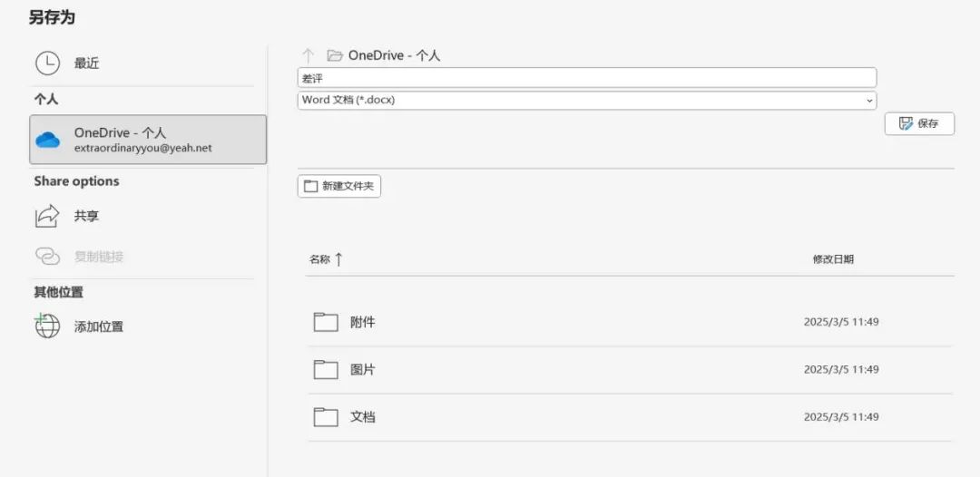Click the open folder icon beside OneDrive path

coord(335,55)
